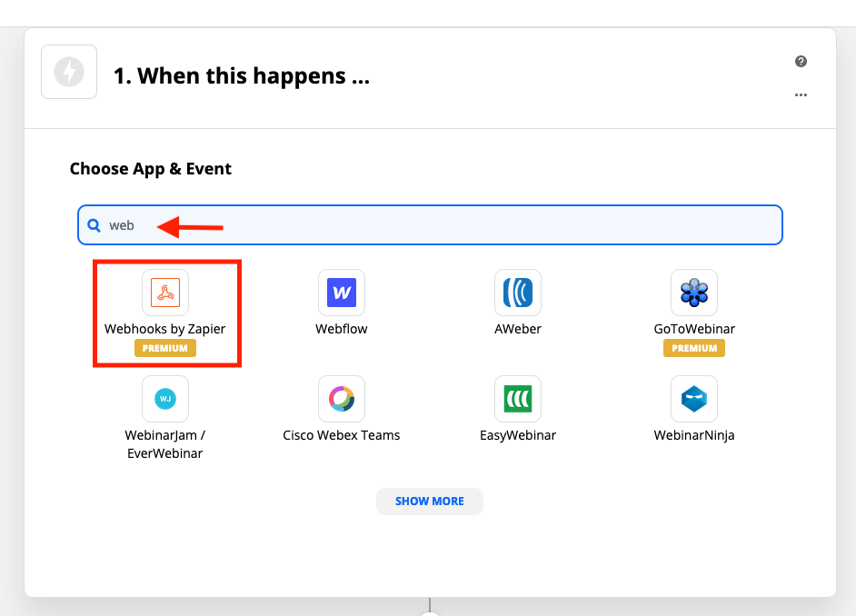856x616 pixels.
Task: Choose the WebinarNinja icon
Action: (x=694, y=399)
